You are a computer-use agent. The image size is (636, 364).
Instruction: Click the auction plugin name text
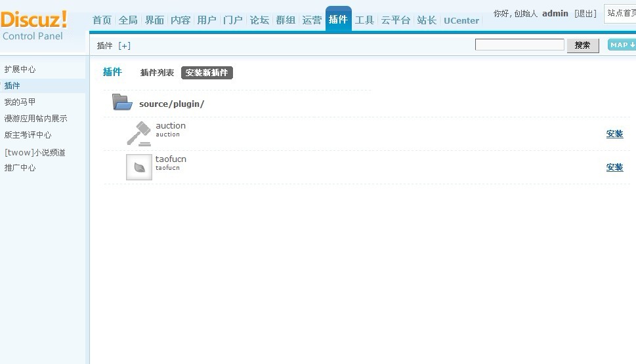pos(171,126)
